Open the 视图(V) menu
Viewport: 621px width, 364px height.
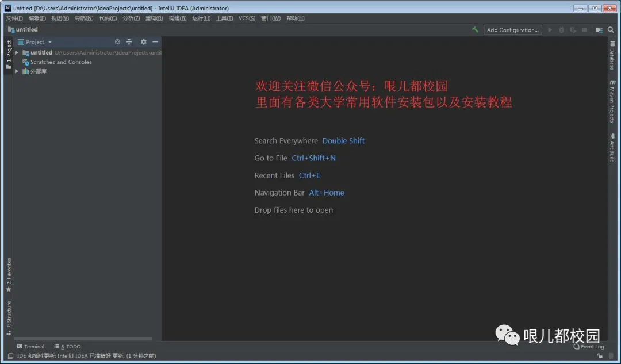60,18
